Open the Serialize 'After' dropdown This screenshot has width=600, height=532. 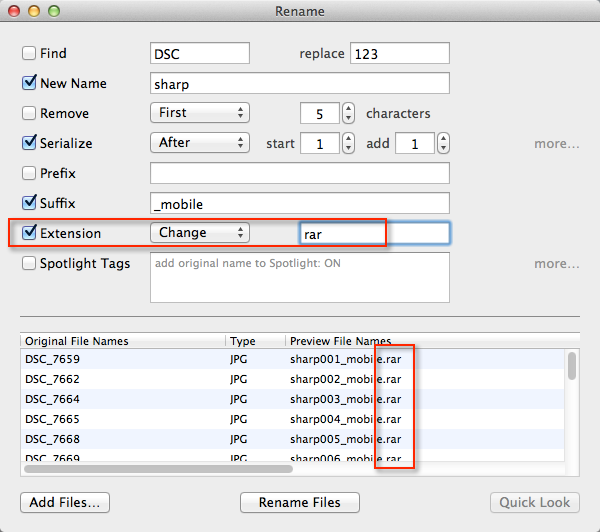pos(199,143)
